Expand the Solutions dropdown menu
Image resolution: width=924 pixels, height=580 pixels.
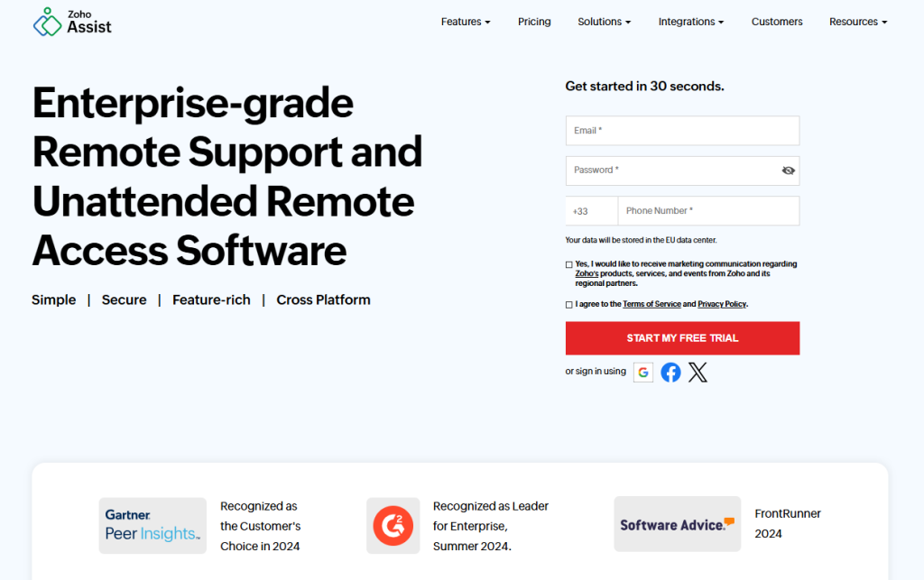pos(604,22)
